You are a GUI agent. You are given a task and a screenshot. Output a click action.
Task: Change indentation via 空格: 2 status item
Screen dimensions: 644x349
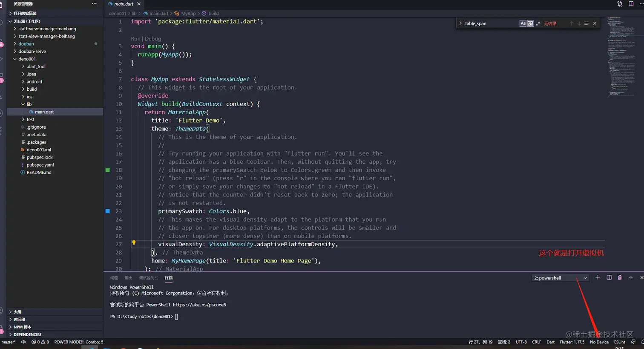[x=504, y=342]
